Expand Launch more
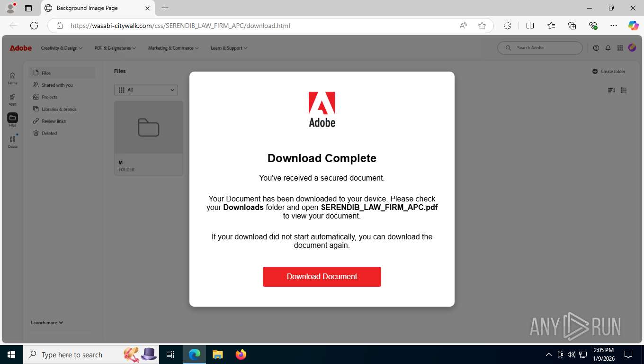 tap(47, 323)
